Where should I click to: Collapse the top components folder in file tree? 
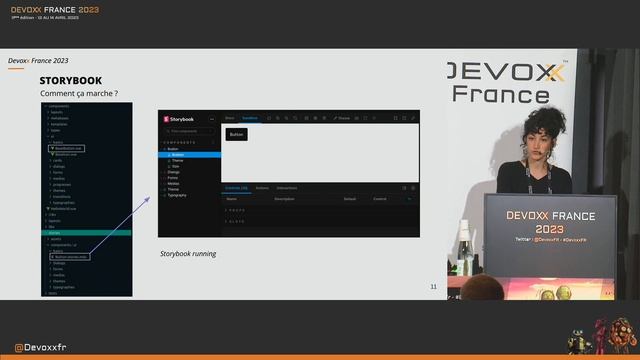pos(57,106)
